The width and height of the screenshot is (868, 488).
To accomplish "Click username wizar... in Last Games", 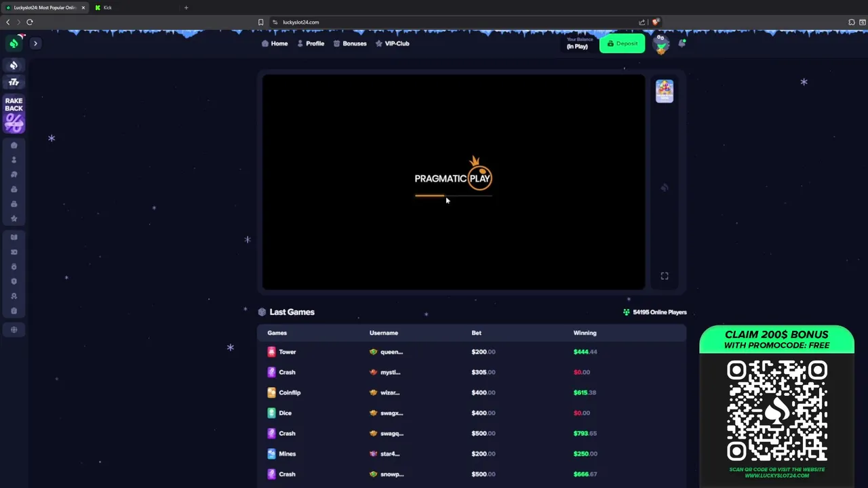I will [x=390, y=392].
